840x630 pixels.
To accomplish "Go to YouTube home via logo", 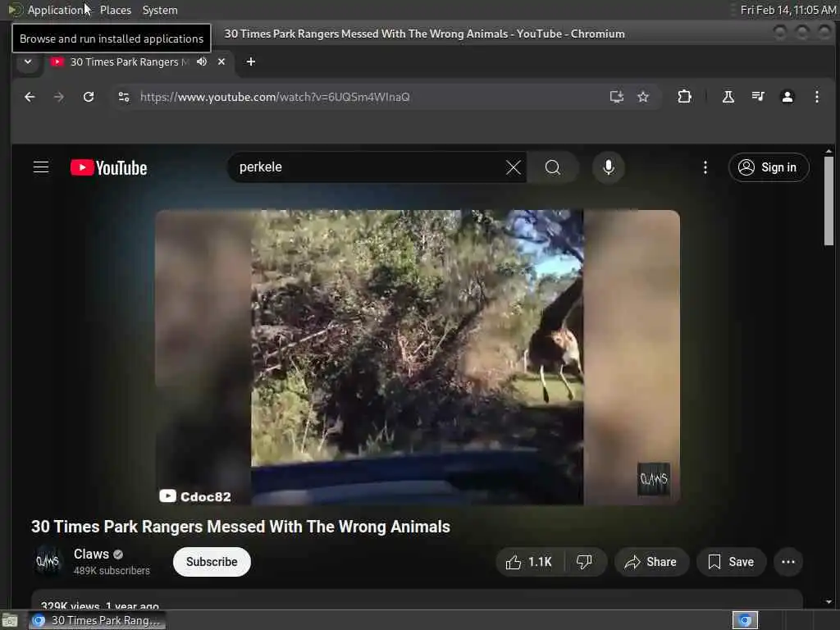I will [109, 167].
